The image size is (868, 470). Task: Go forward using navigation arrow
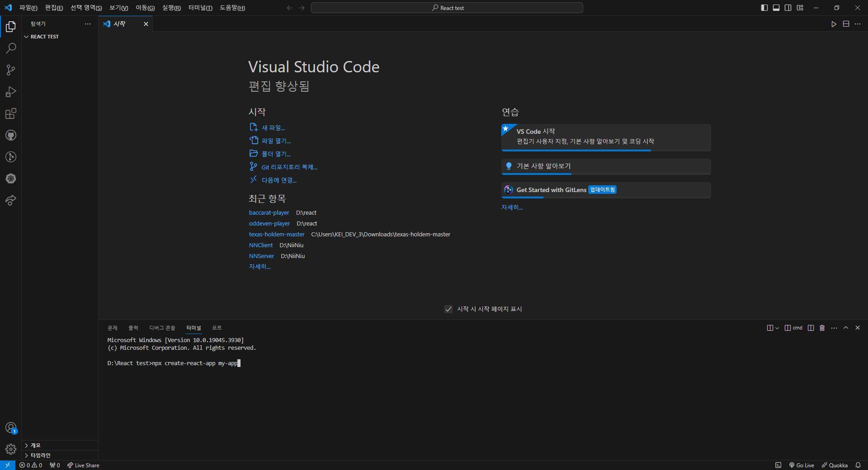tap(302, 8)
